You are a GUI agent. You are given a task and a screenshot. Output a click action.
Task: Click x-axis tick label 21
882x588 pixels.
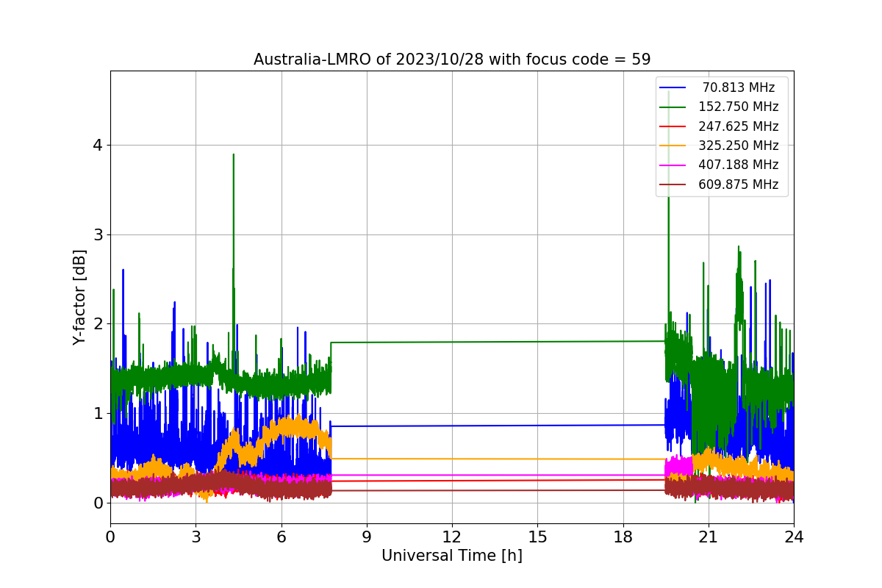pos(709,537)
